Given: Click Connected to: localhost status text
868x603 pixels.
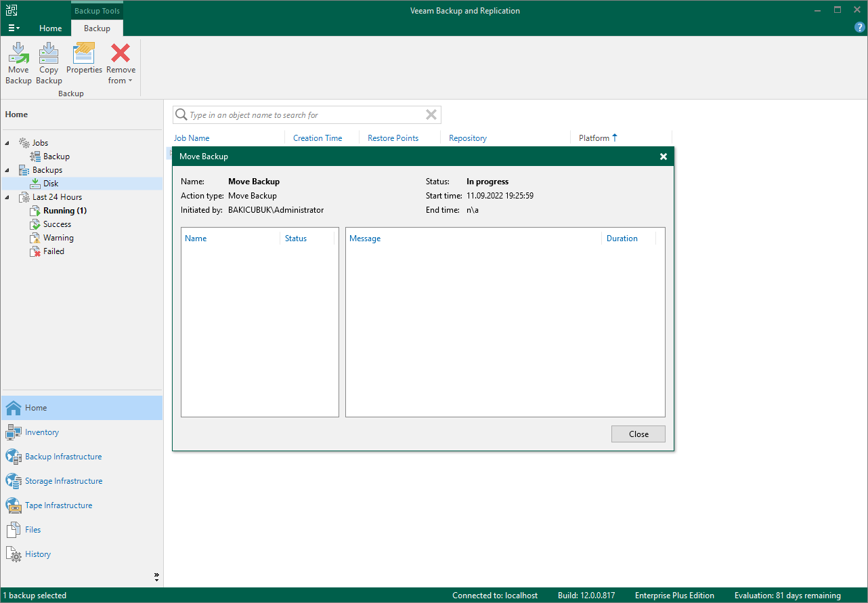Looking at the screenshot, I should click(x=495, y=596).
